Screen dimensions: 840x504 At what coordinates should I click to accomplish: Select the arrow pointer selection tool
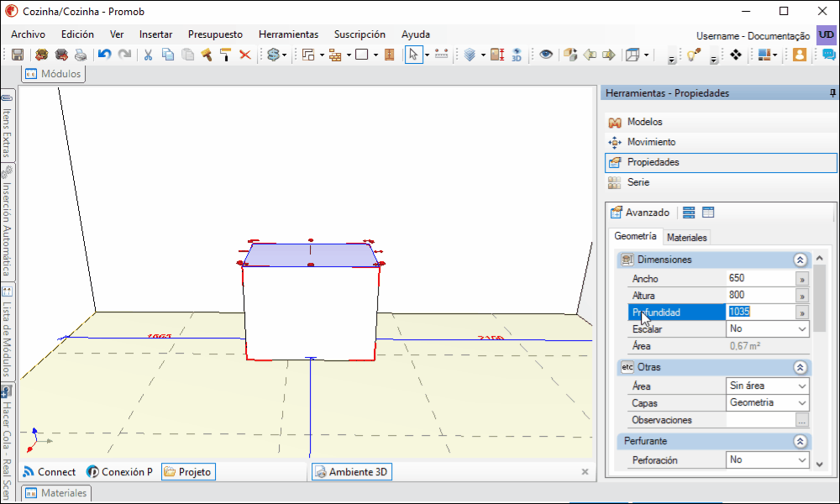coord(413,55)
